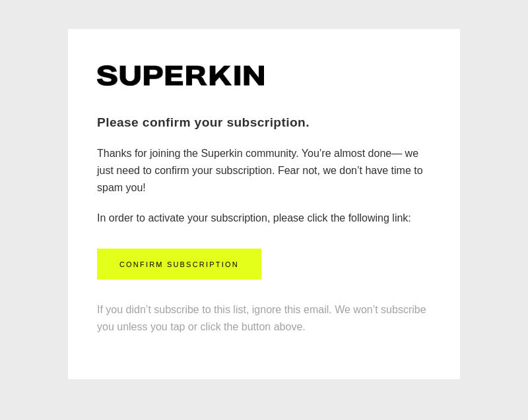Click the word CONFIRM on yellow button
The width and height of the screenshot is (528, 420).
point(141,264)
